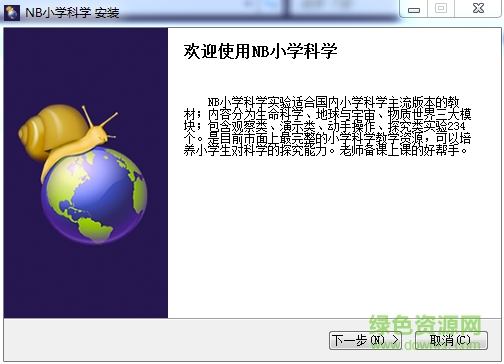Image resolution: width=504 pixels, height=364 pixels.
Task: Click the 取消(C) button
Action: pyautogui.click(x=451, y=340)
